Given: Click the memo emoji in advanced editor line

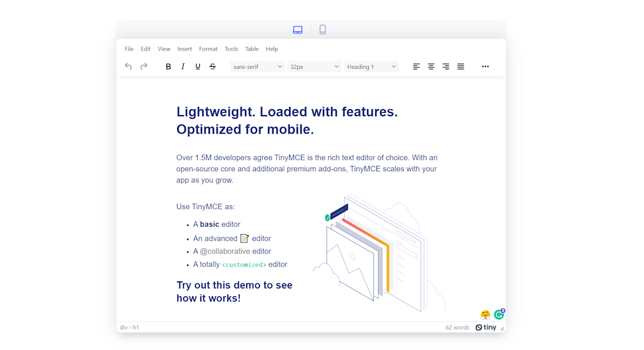Looking at the screenshot, I should coord(244,238).
